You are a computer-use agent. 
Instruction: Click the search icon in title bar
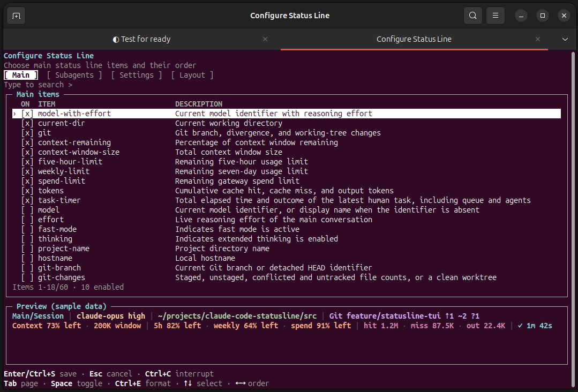click(472, 16)
